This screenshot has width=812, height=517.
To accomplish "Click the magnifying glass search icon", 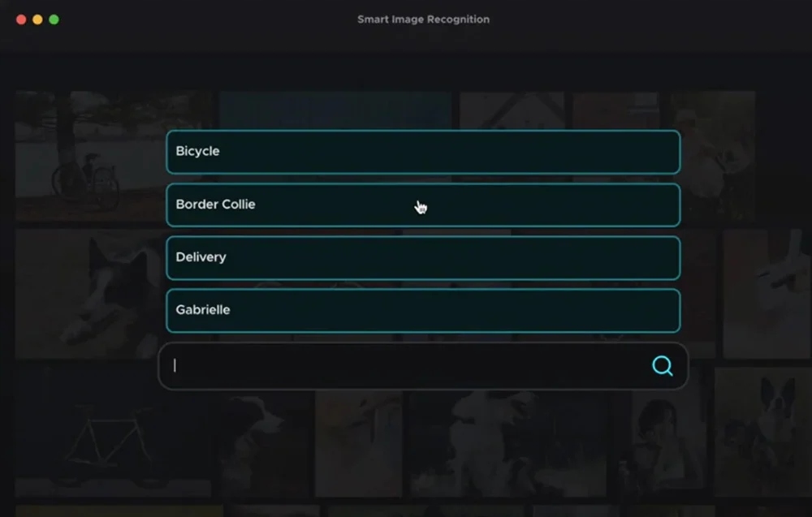I will point(663,366).
